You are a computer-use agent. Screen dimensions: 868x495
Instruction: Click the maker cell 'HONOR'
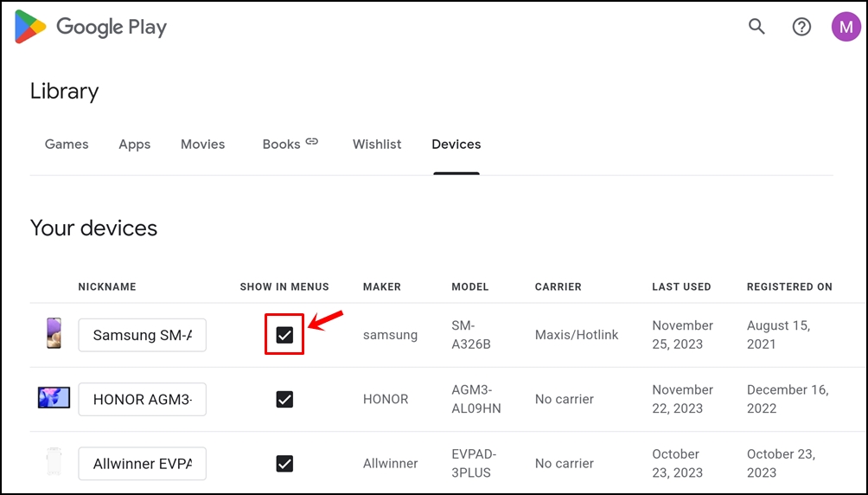coord(386,399)
